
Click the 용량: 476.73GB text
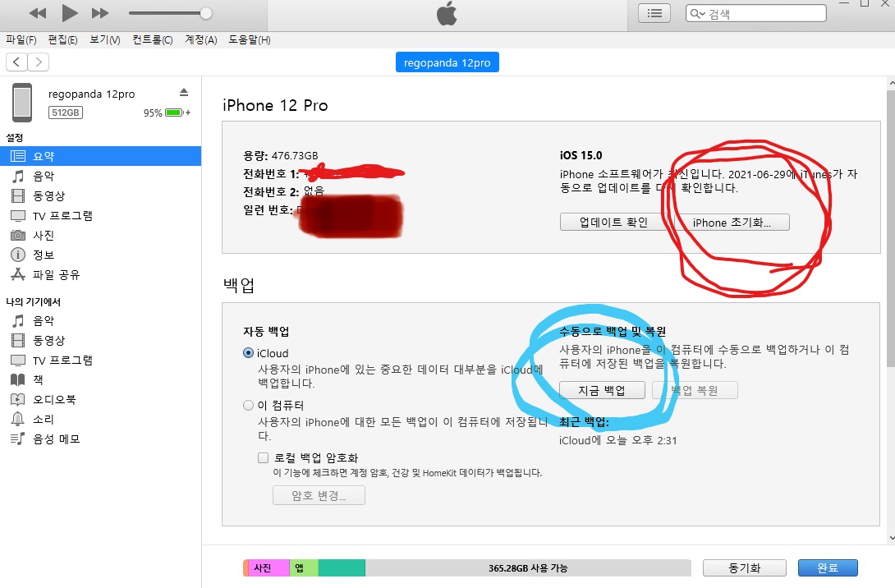pos(281,155)
